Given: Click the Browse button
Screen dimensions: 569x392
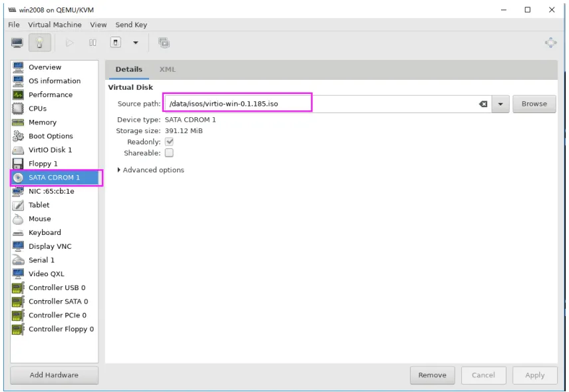Looking at the screenshot, I should point(534,104).
